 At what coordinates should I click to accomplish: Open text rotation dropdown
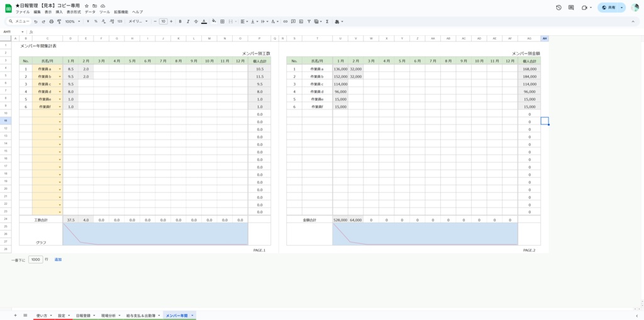coord(275,21)
